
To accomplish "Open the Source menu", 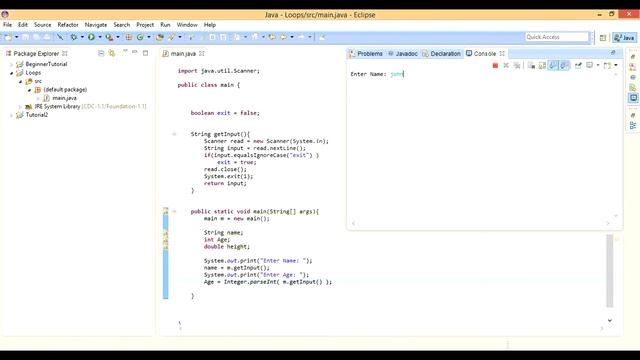I will (42, 25).
